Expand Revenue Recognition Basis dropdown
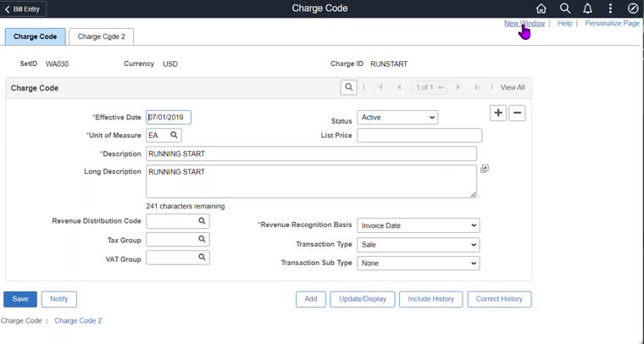644x344 pixels. coord(419,226)
